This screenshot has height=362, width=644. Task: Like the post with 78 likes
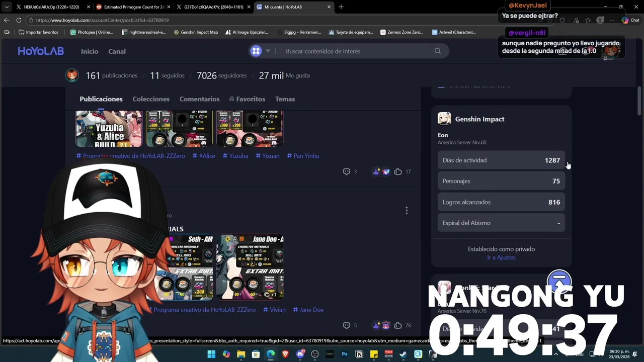click(x=398, y=325)
